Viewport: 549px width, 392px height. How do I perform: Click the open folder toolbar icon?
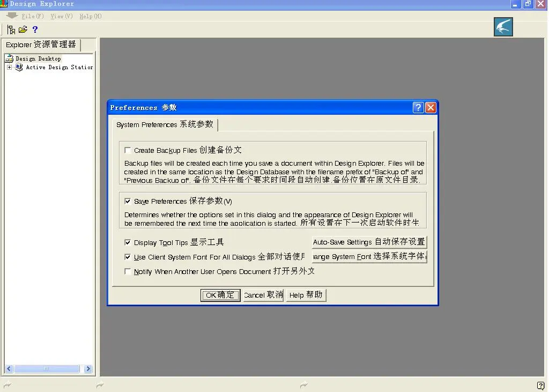point(23,29)
